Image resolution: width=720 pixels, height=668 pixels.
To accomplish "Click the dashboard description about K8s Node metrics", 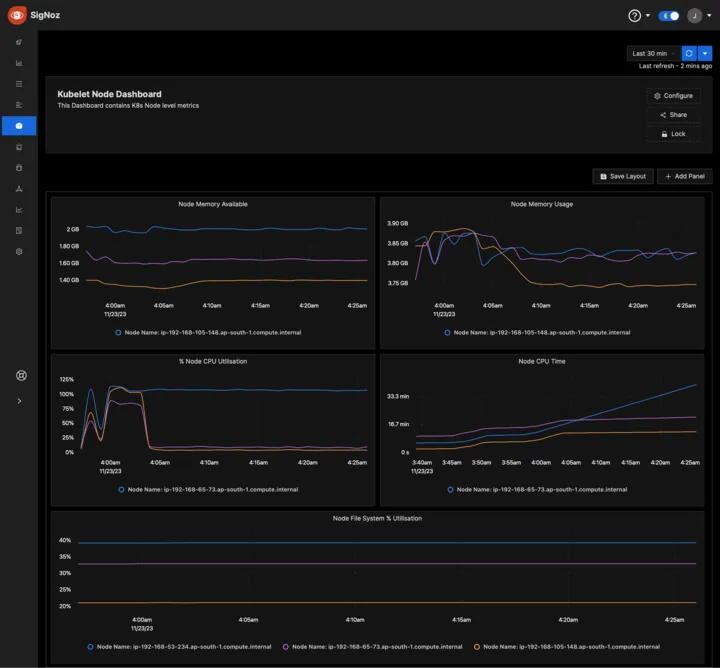I will (128, 106).
